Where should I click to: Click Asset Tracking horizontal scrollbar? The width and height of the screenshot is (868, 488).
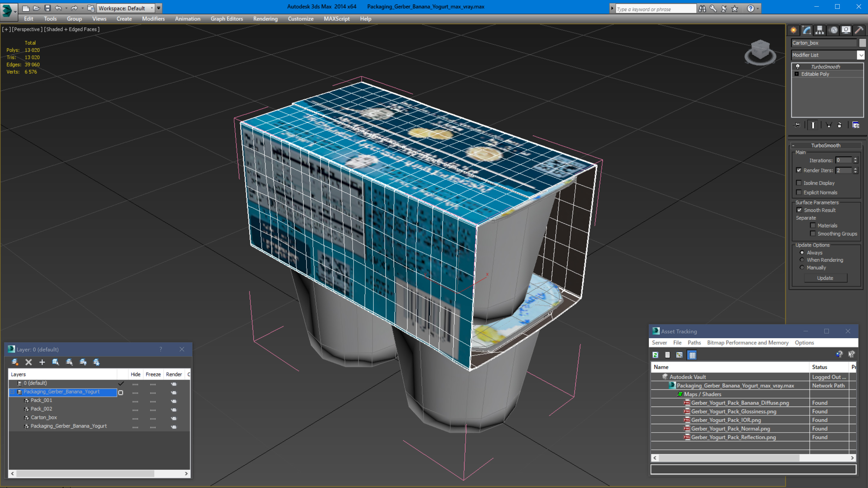(754, 458)
